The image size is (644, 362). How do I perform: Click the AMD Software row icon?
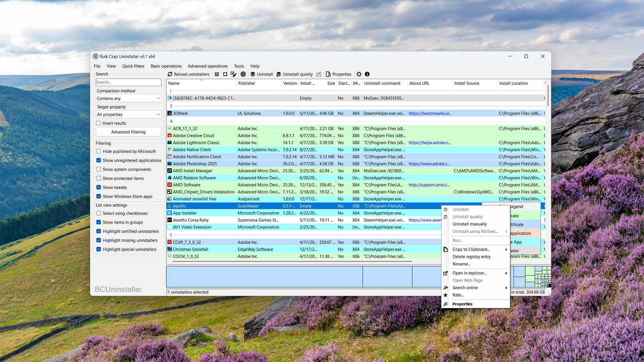(170, 185)
